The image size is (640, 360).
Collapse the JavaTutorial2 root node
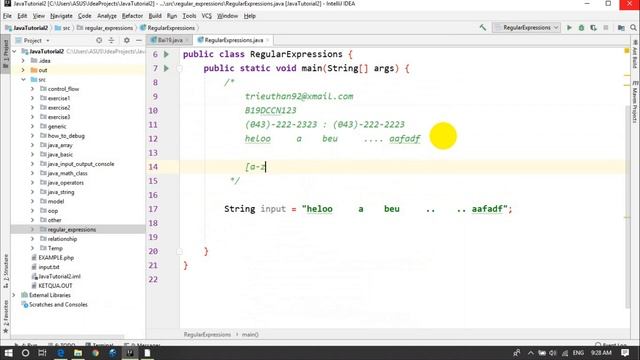(15, 51)
